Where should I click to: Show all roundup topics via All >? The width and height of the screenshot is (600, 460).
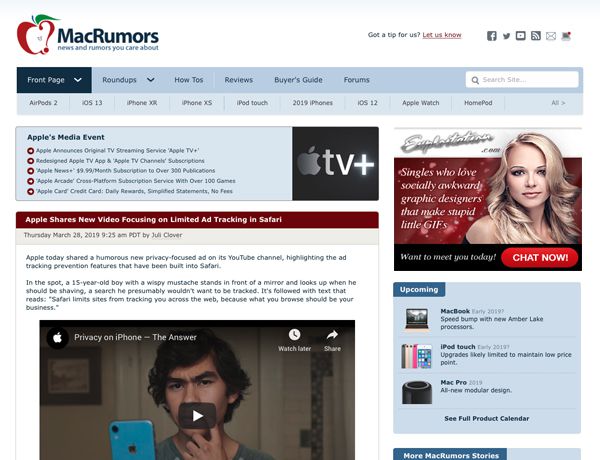[558, 103]
